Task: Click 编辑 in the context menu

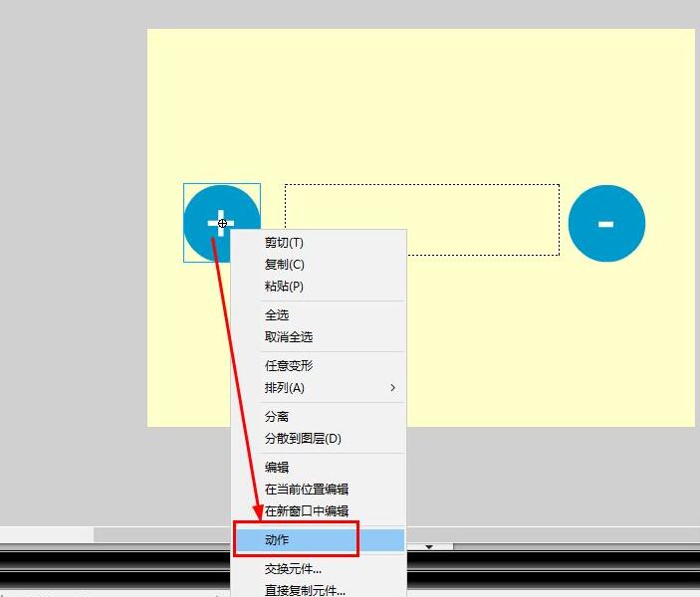Action: [x=319, y=468]
